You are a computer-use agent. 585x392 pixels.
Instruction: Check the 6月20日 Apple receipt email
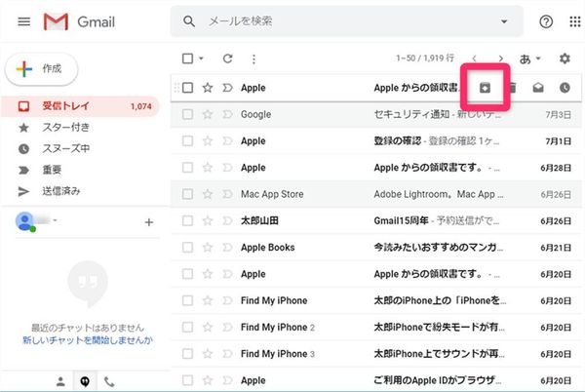(x=187, y=274)
